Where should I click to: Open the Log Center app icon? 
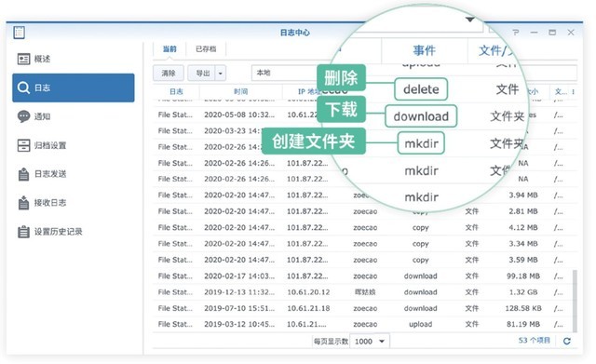coord(19,33)
